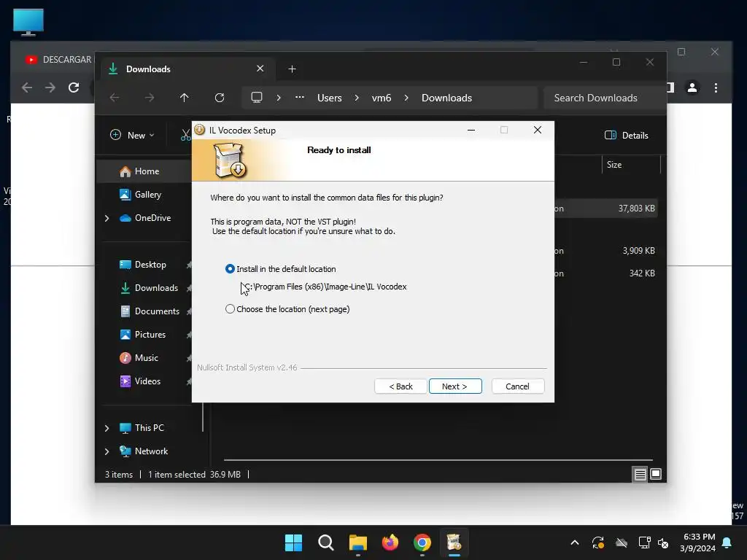The height and width of the screenshot is (560, 747).
Task: Click the OneDrive cloud icon
Action: click(125, 218)
